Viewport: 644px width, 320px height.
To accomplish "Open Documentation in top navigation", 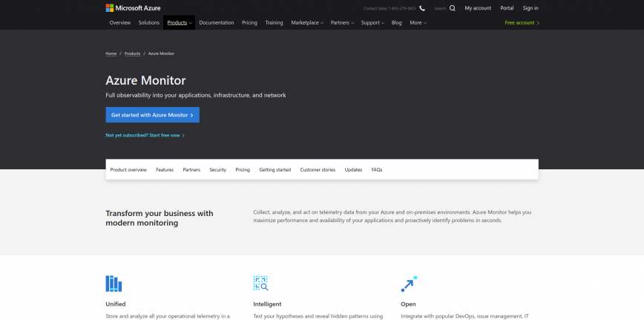I will click(x=217, y=22).
